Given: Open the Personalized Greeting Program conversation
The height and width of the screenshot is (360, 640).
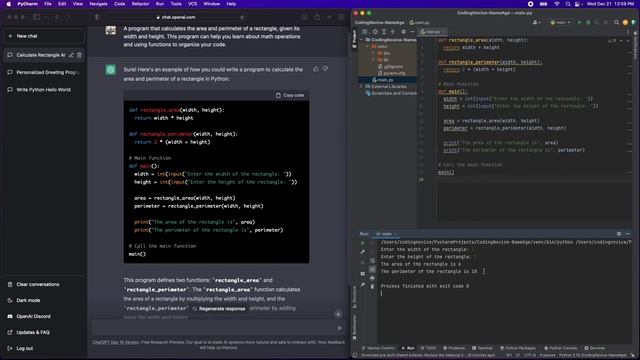Looking at the screenshot, I should (x=44, y=72).
